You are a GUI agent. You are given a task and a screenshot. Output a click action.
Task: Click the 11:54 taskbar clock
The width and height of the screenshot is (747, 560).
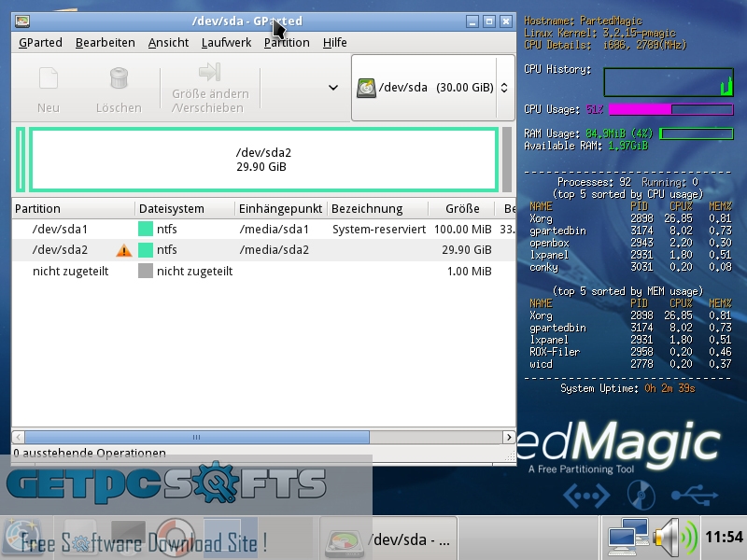click(724, 538)
